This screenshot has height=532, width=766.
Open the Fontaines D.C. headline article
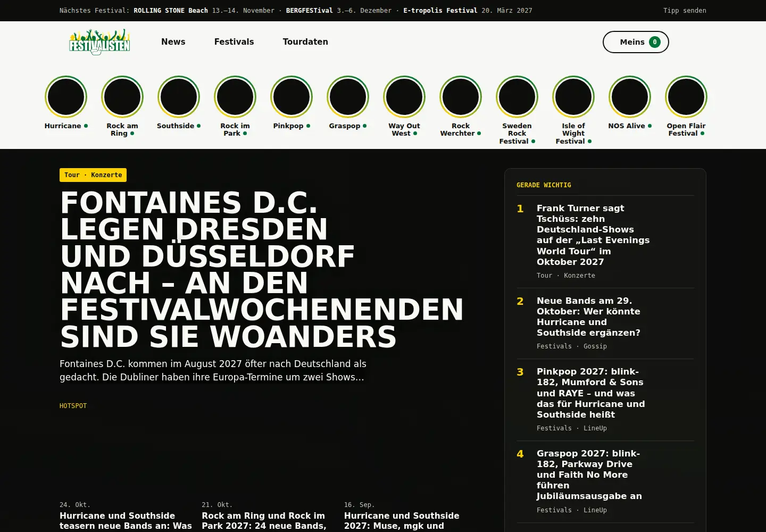(262, 270)
